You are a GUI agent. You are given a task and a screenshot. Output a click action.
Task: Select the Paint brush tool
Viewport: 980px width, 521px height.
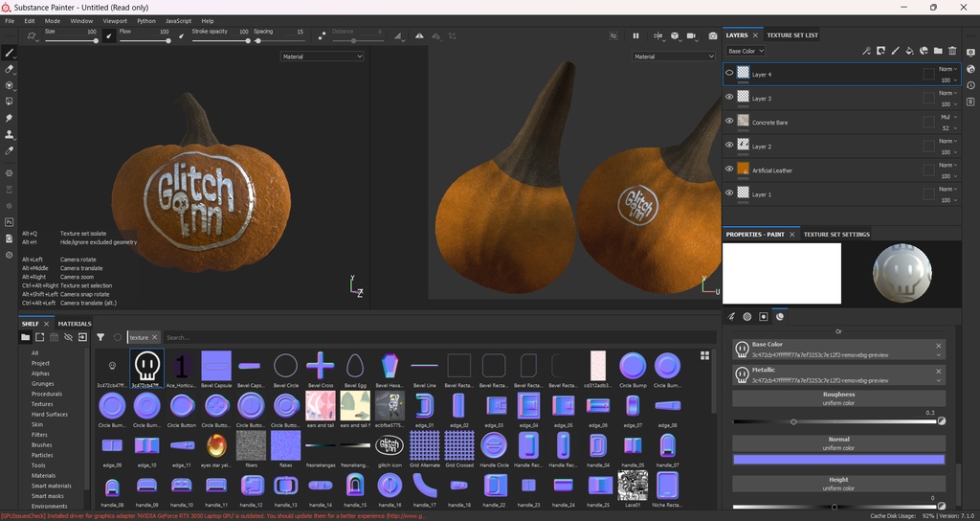coord(9,53)
